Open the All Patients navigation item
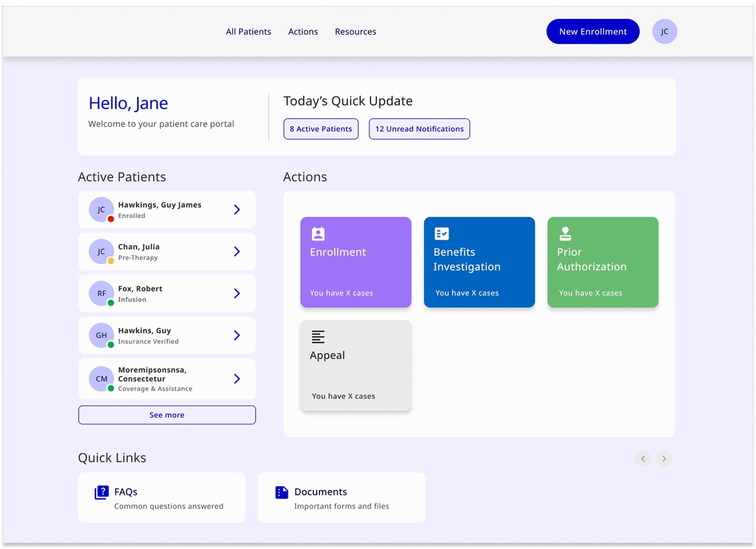 coord(248,31)
